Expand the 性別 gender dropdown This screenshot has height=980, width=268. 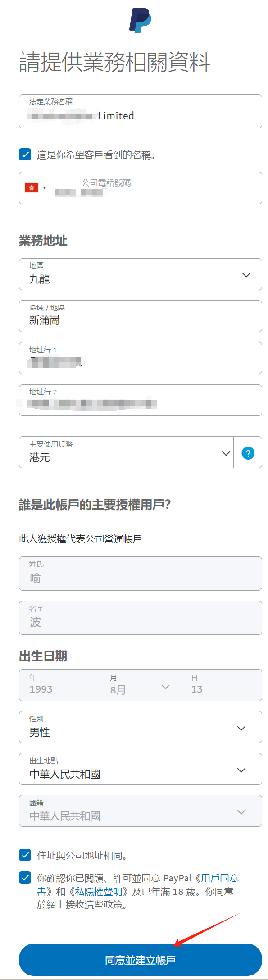tap(140, 727)
